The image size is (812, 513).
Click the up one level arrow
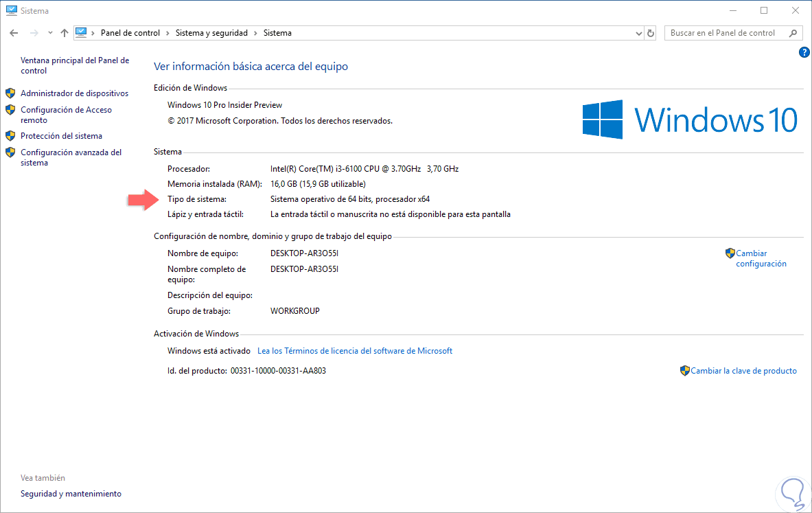[64, 32]
